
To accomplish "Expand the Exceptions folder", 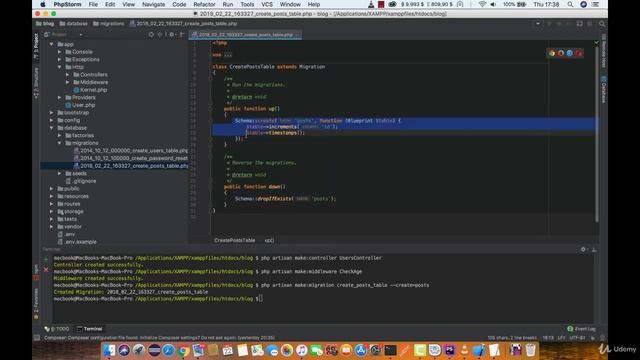I will click(60, 59).
